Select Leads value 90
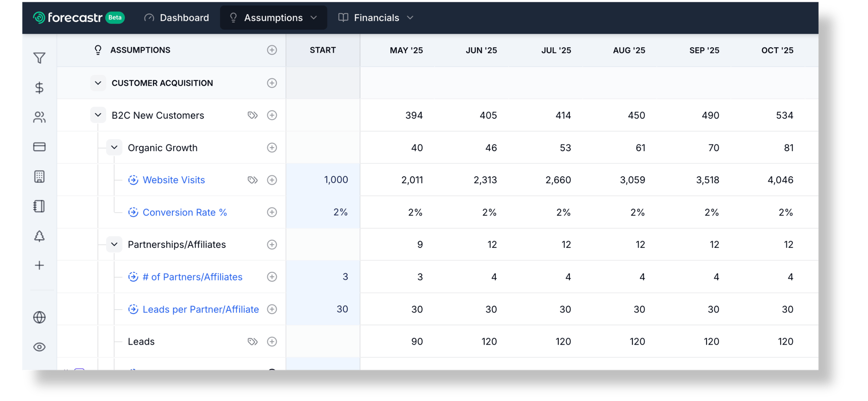 (x=417, y=342)
